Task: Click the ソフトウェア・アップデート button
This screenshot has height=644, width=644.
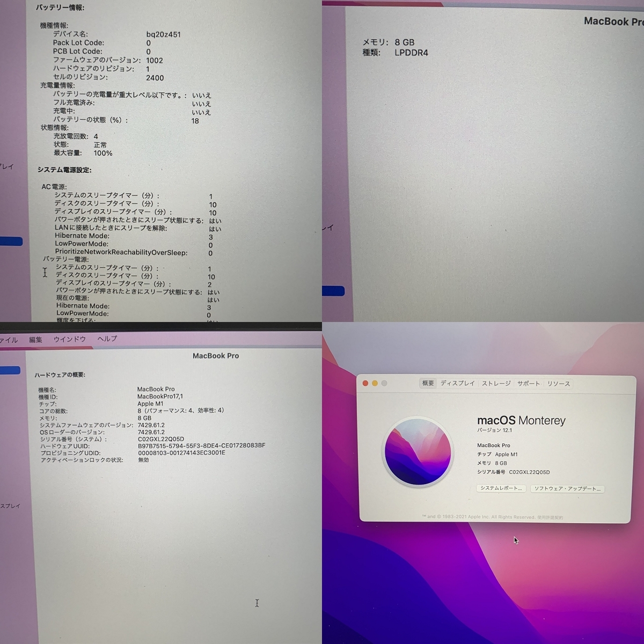Action: 568,488
